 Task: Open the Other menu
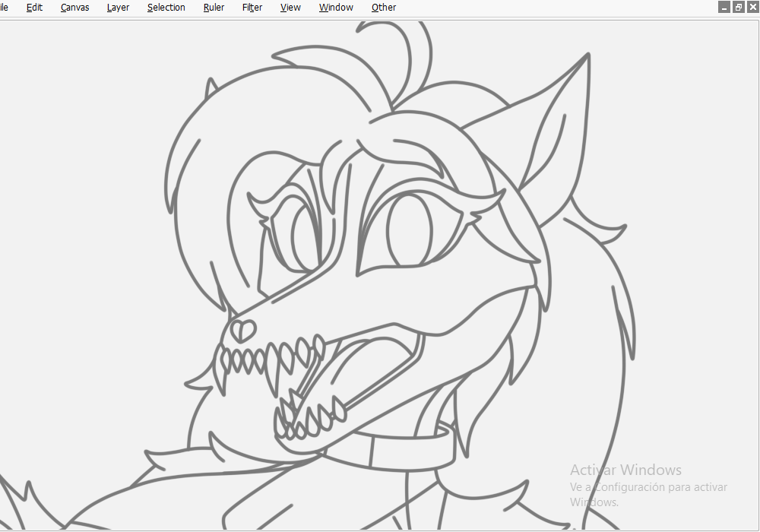point(383,8)
